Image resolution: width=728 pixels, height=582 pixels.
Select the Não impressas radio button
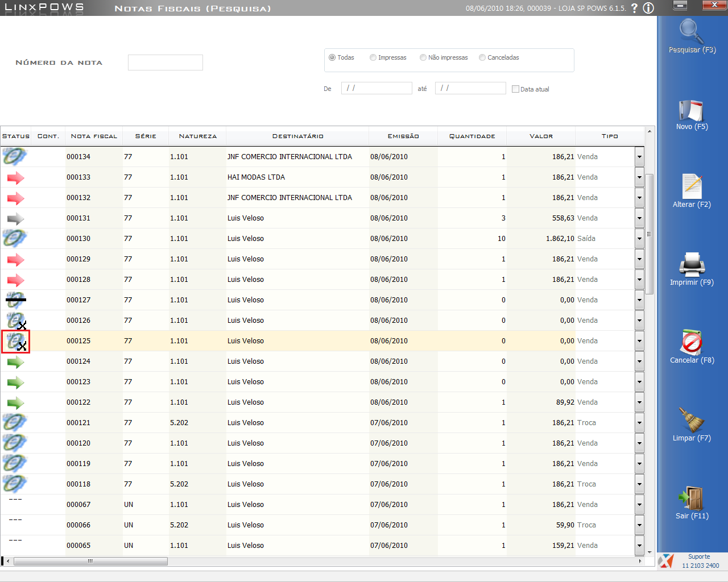tap(423, 57)
